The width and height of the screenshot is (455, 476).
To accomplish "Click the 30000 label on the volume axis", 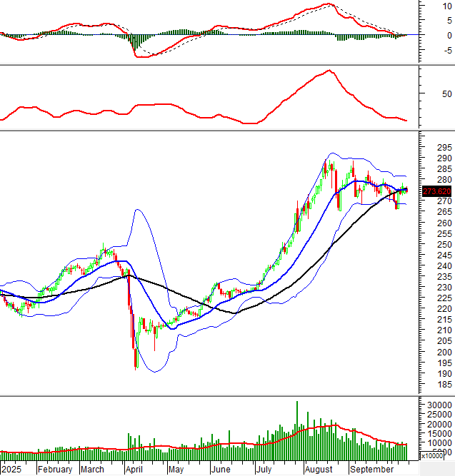I will (x=438, y=405).
